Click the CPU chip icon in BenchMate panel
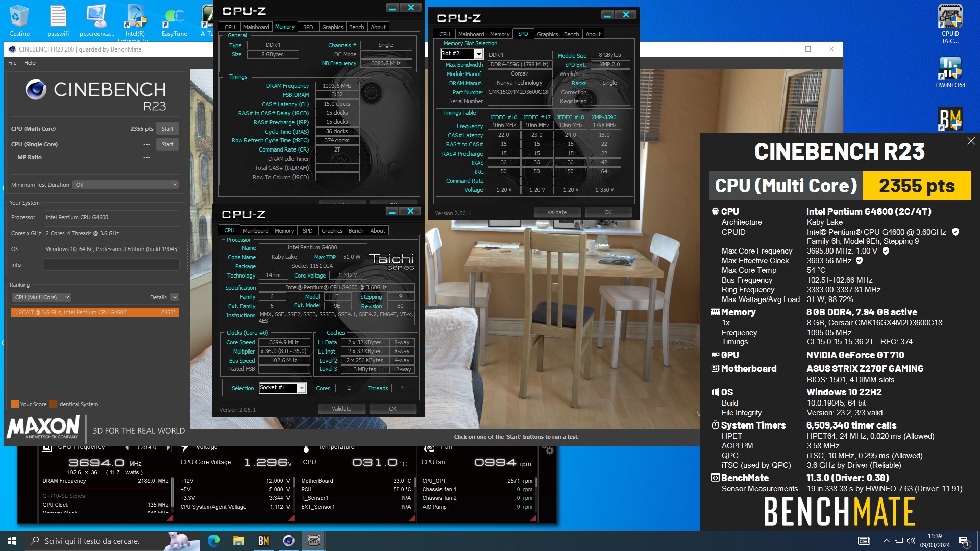 (x=715, y=211)
